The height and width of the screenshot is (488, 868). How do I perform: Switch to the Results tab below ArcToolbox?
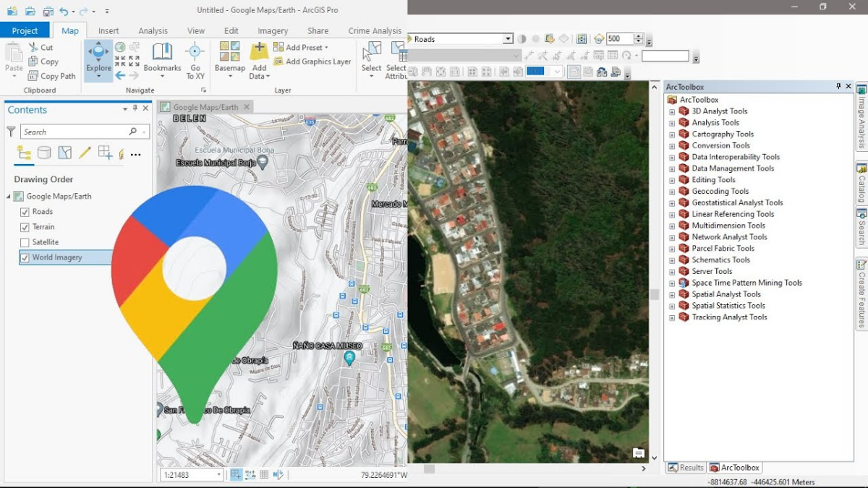tap(685, 468)
